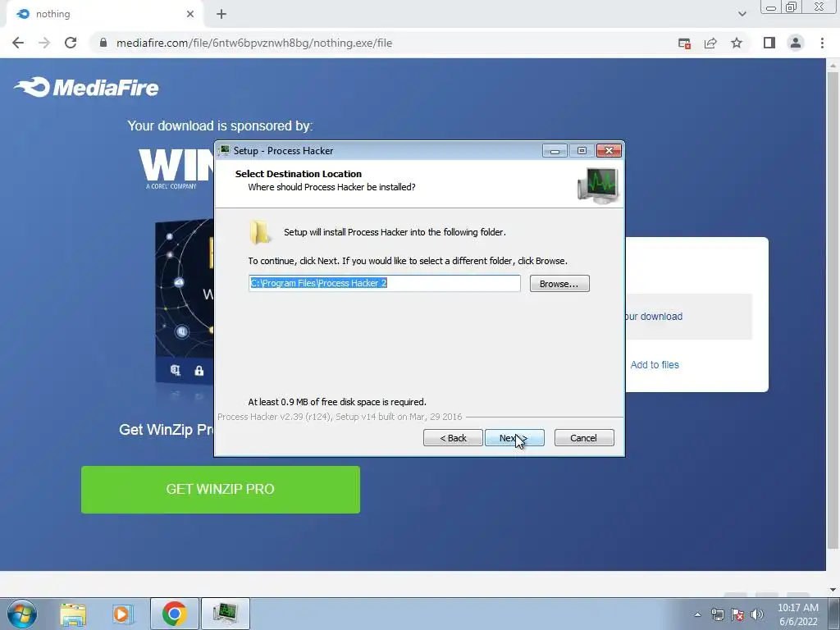Close the 'nothing' tab
The height and width of the screenshot is (630, 840).
point(190,14)
